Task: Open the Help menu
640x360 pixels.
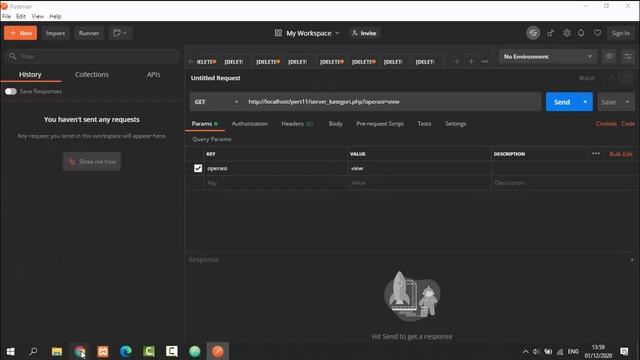Action: click(55, 16)
